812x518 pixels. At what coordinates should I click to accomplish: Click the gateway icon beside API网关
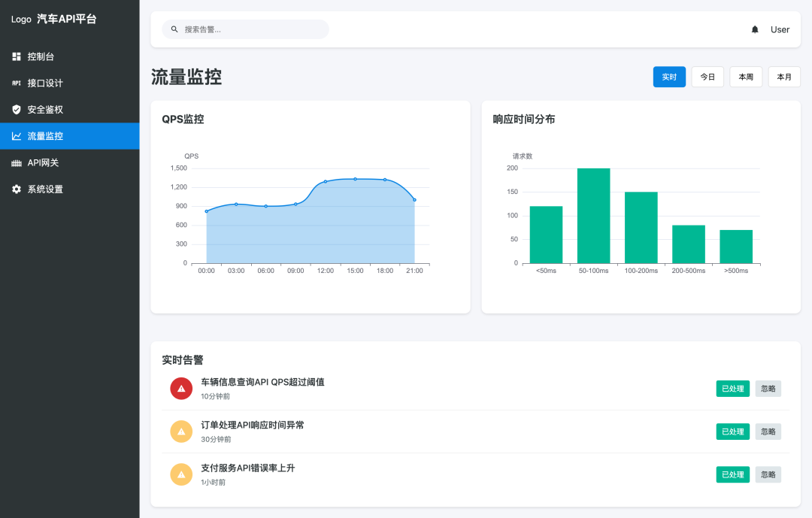(17, 163)
